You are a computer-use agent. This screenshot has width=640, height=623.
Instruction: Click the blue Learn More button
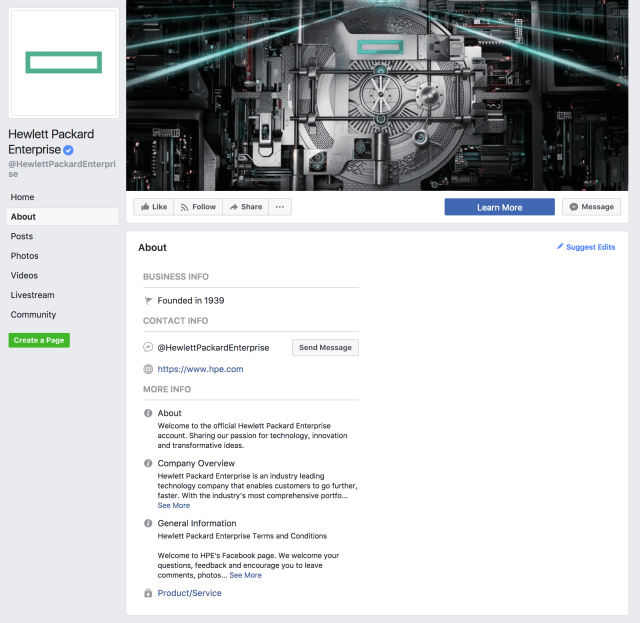click(500, 207)
